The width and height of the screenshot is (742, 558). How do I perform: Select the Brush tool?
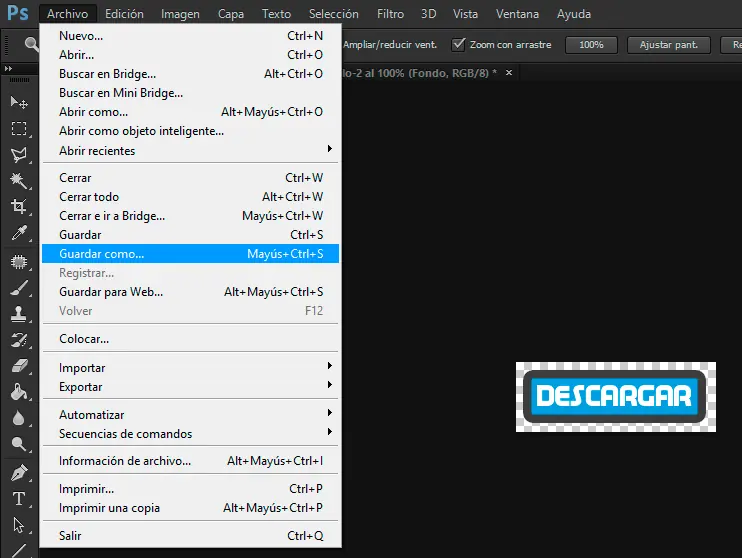click(19, 288)
